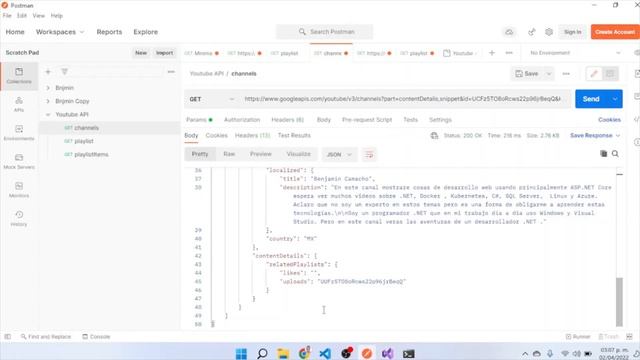The height and width of the screenshot is (360, 640).
Task: Switch to the response Cookies tab
Action: [x=216, y=136]
